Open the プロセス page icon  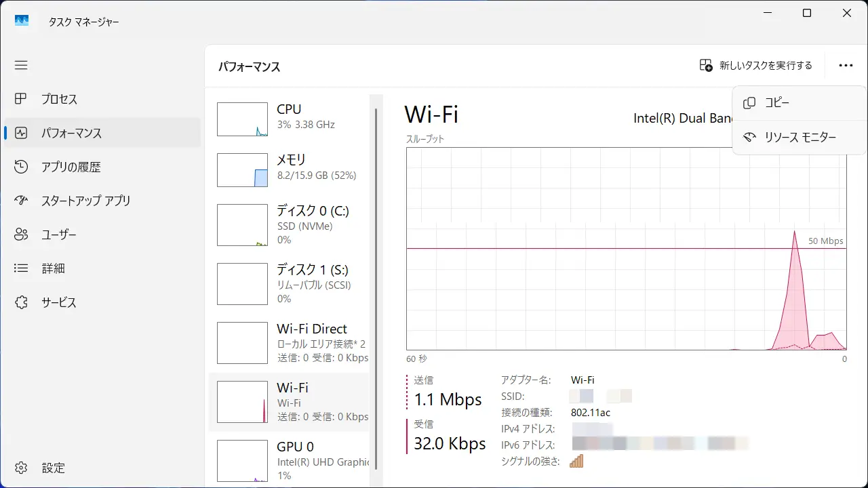tap(21, 99)
